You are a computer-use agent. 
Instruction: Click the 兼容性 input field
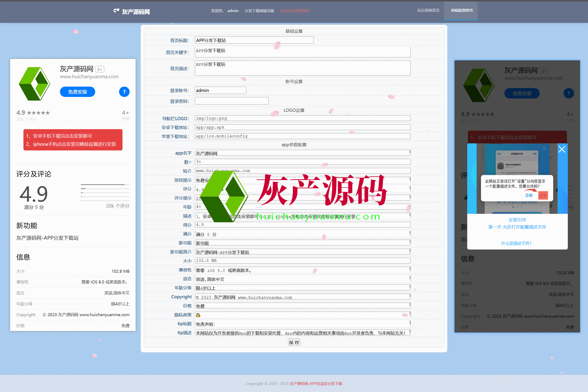coord(302,270)
